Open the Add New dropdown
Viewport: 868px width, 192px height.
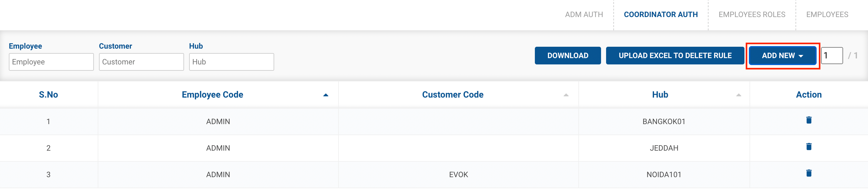tap(782, 56)
